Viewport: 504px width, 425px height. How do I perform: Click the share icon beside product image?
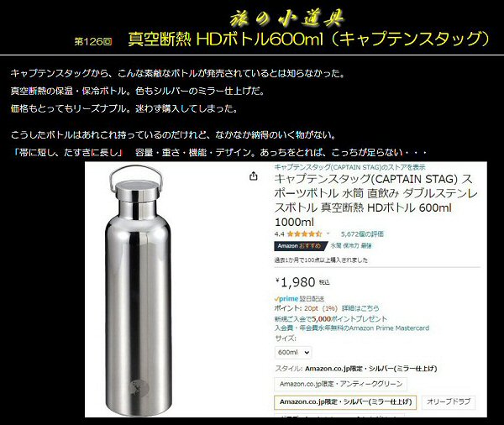tap(254, 176)
